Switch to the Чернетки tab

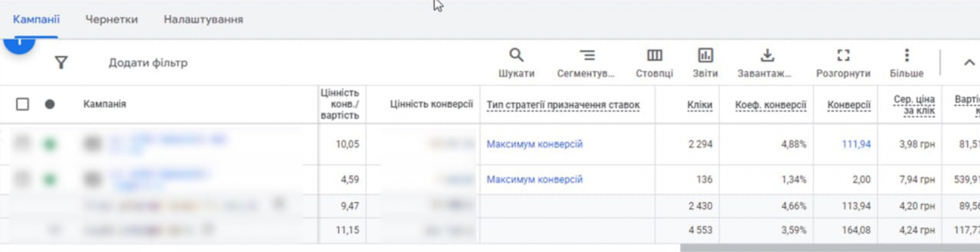tap(112, 20)
